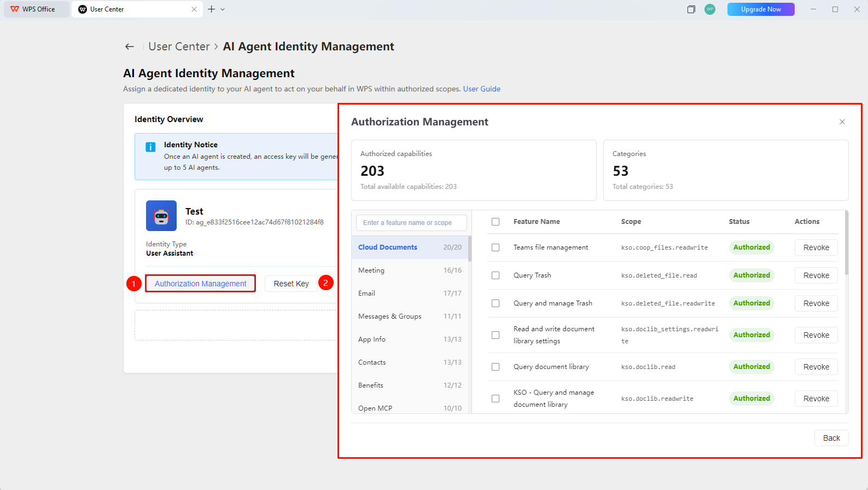Click the WPS Office logo icon
This screenshot has width=868, height=490.
(15, 9)
